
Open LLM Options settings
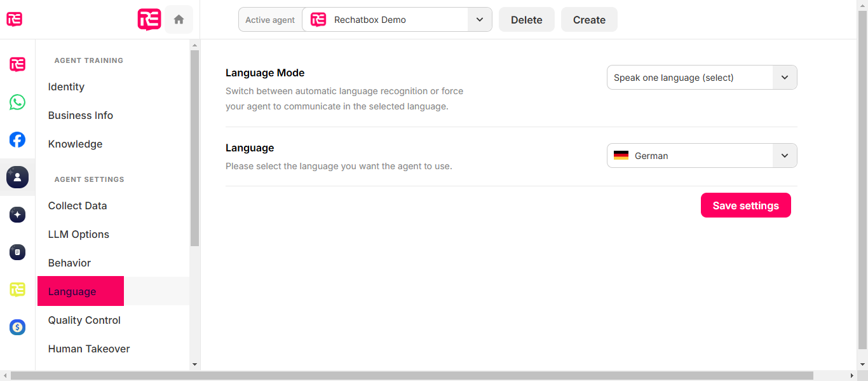79,234
